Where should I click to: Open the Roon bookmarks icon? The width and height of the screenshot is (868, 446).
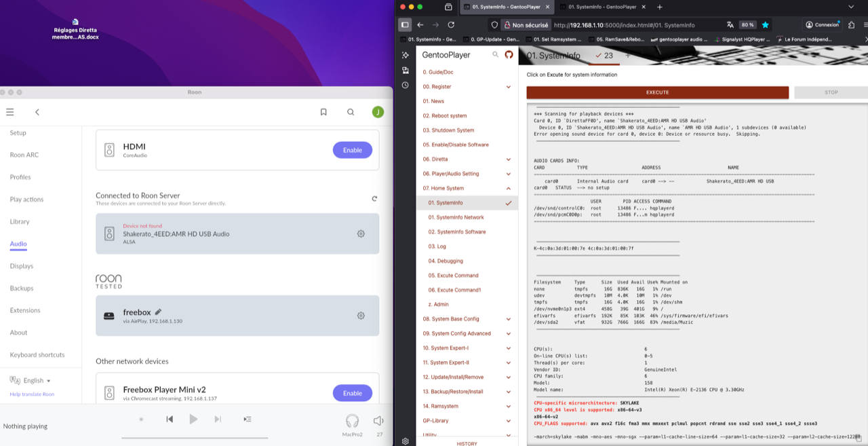pyautogui.click(x=323, y=112)
